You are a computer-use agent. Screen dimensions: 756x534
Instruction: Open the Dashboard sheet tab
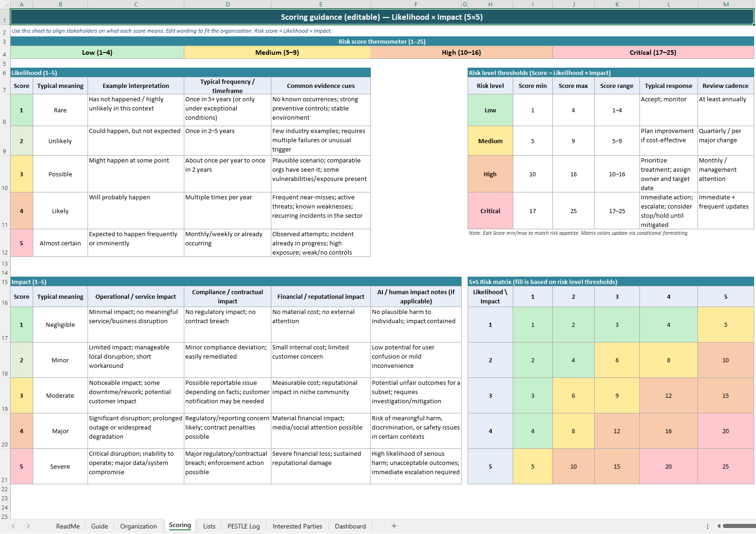coord(350,526)
